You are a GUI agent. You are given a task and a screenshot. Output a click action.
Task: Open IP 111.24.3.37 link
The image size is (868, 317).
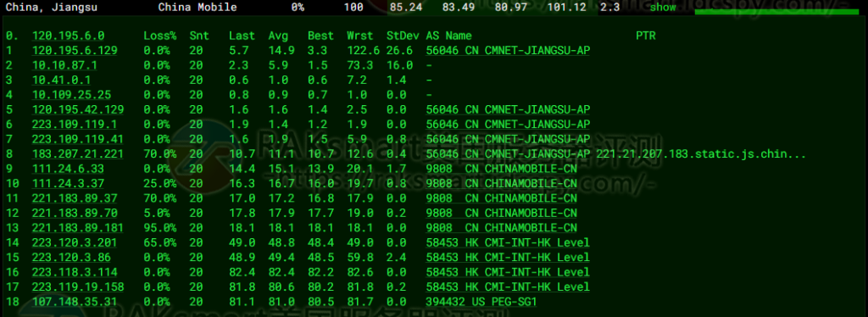(68, 184)
